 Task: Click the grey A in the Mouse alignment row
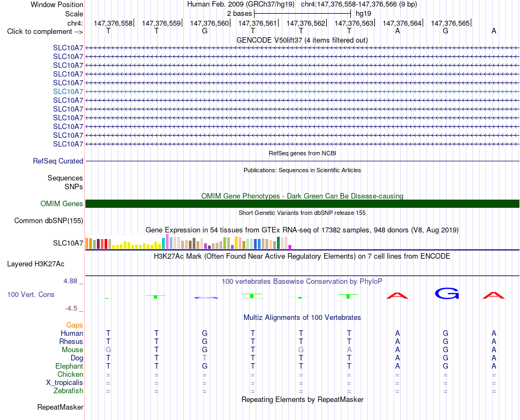[x=349, y=350]
